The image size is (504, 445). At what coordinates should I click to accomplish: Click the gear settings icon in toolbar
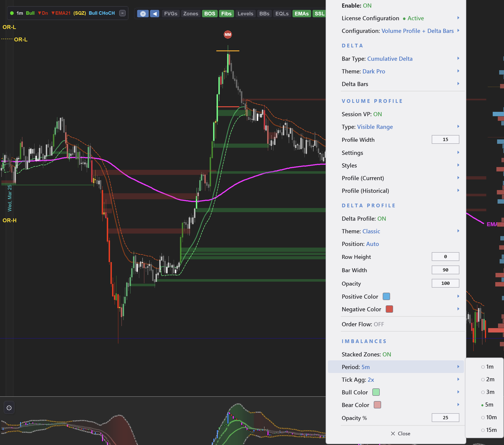pos(143,14)
